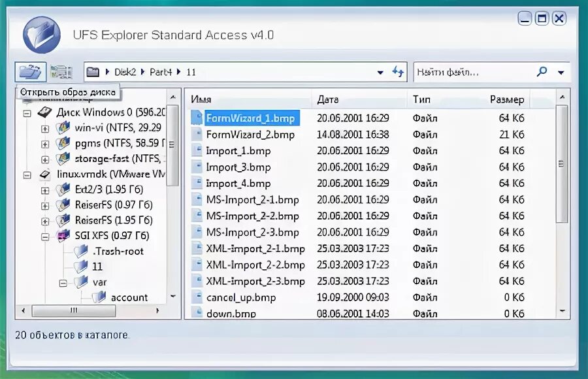
Task: Collapse the var folder node
Action: tap(63, 283)
